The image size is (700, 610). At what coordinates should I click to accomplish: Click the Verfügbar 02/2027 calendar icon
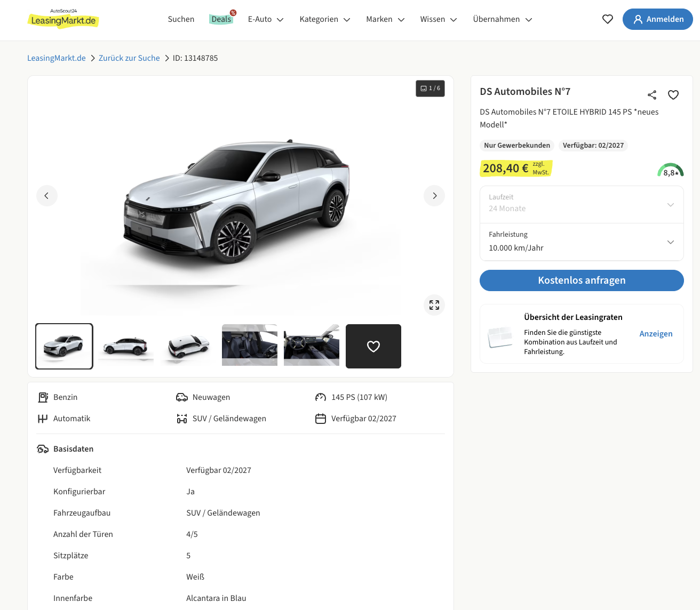pyautogui.click(x=321, y=419)
